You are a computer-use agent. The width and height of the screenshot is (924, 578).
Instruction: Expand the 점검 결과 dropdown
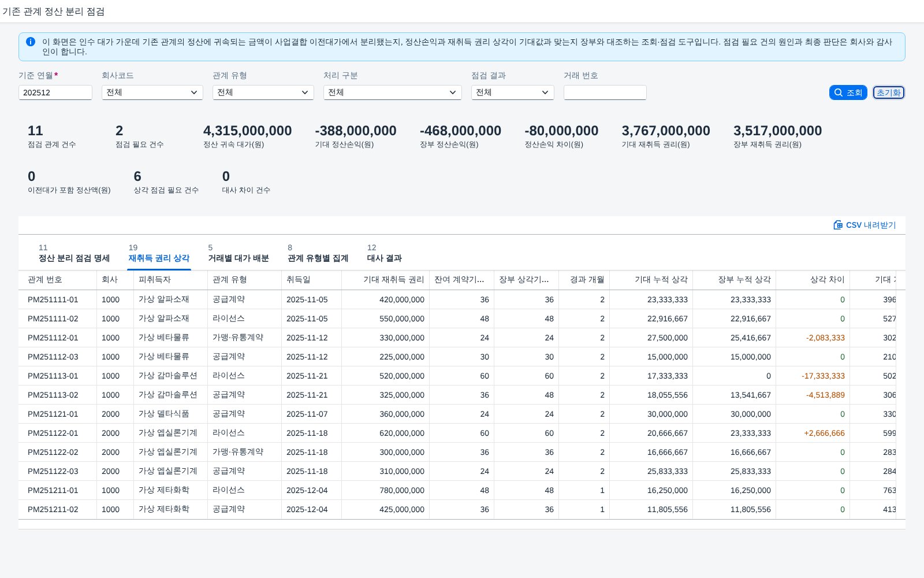pyautogui.click(x=513, y=92)
